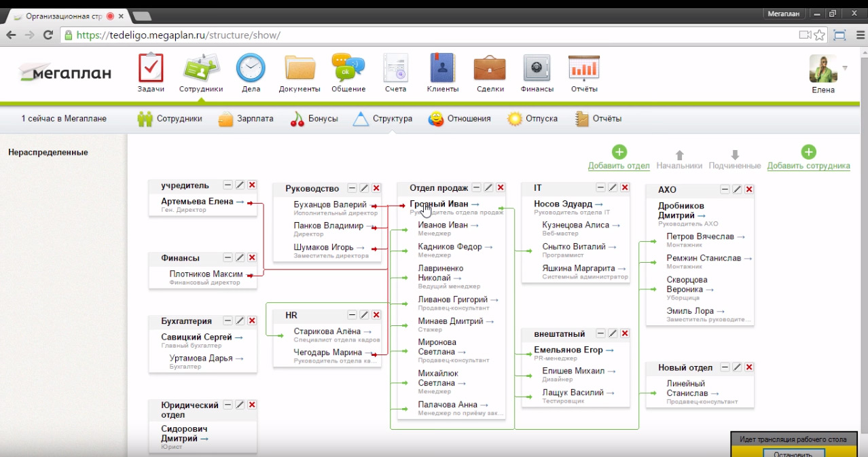Open the Дела clock icon
Image resolution: width=868 pixels, height=457 pixels.
tap(251, 69)
